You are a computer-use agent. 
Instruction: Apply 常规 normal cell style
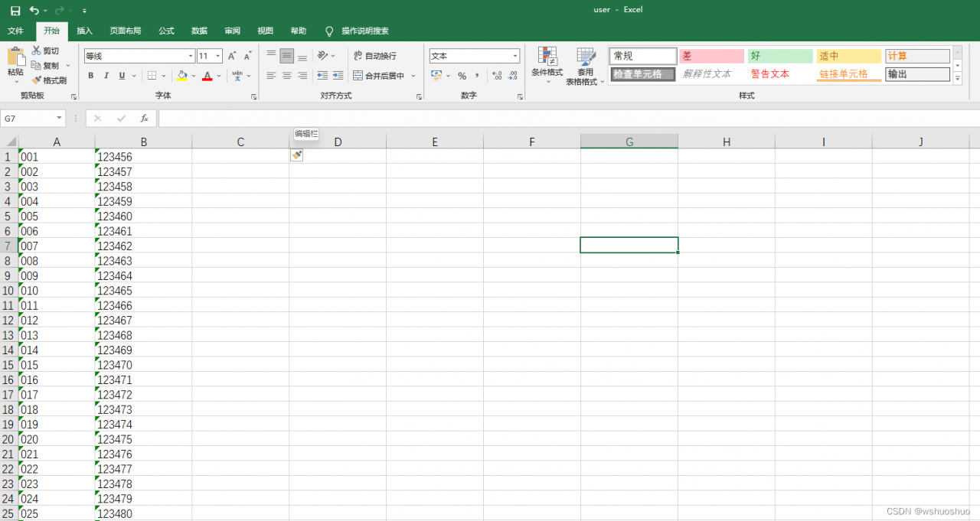coord(643,56)
